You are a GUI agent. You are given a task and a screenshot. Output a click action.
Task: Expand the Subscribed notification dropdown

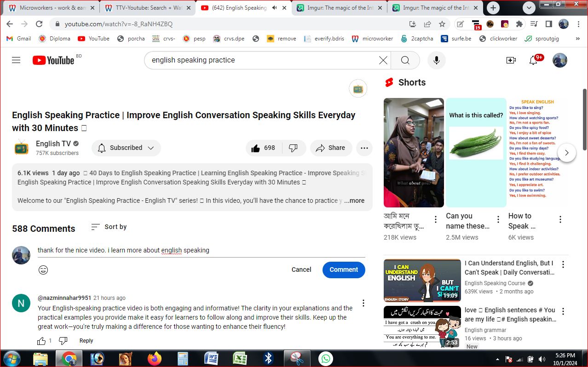[x=126, y=148]
